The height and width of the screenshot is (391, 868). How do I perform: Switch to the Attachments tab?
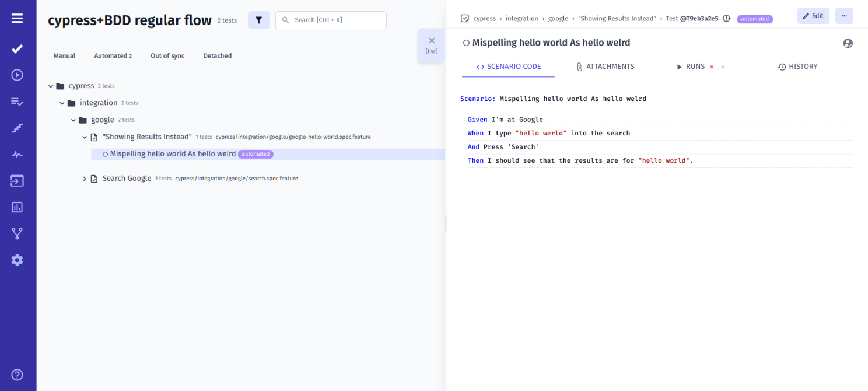(611, 66)
